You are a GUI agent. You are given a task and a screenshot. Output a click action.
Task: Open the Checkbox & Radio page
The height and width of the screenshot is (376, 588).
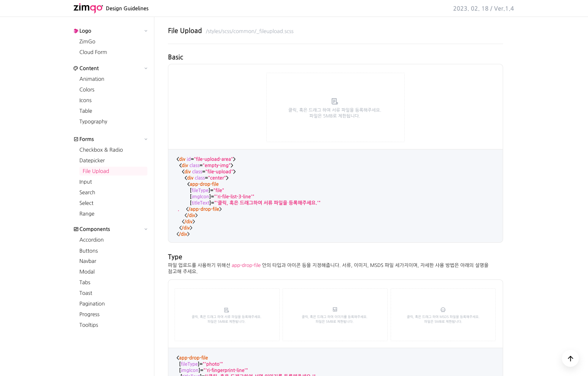click(x=101, y=150)
